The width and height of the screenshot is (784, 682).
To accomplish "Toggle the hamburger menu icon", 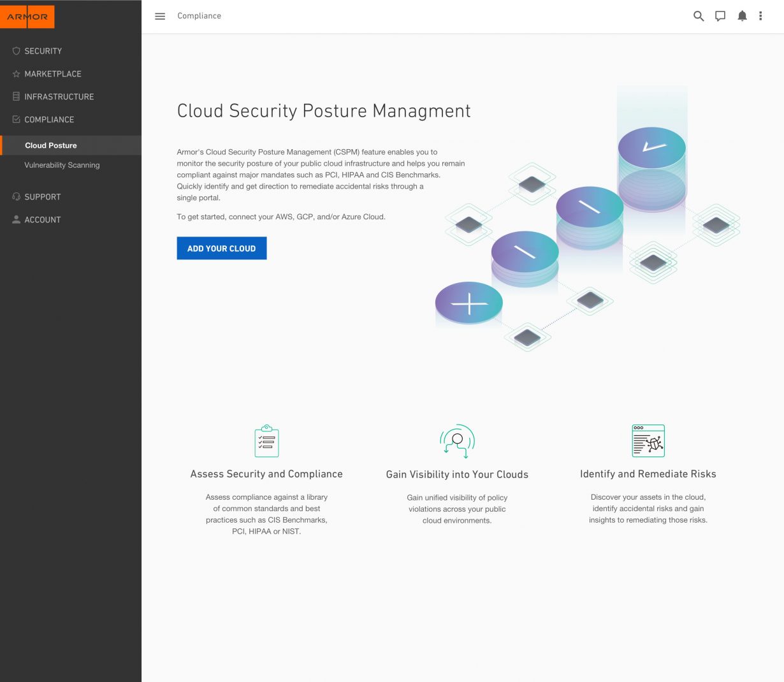I will click(160, 16).
